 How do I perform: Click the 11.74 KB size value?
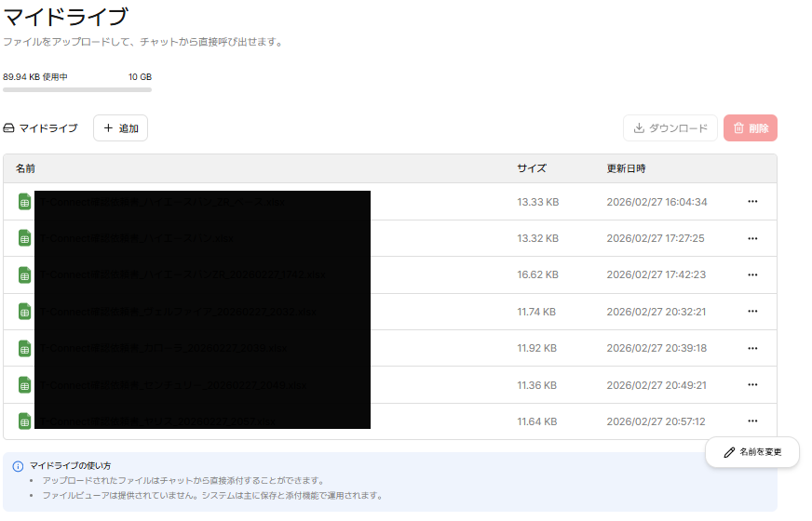(x=536, y=312)
